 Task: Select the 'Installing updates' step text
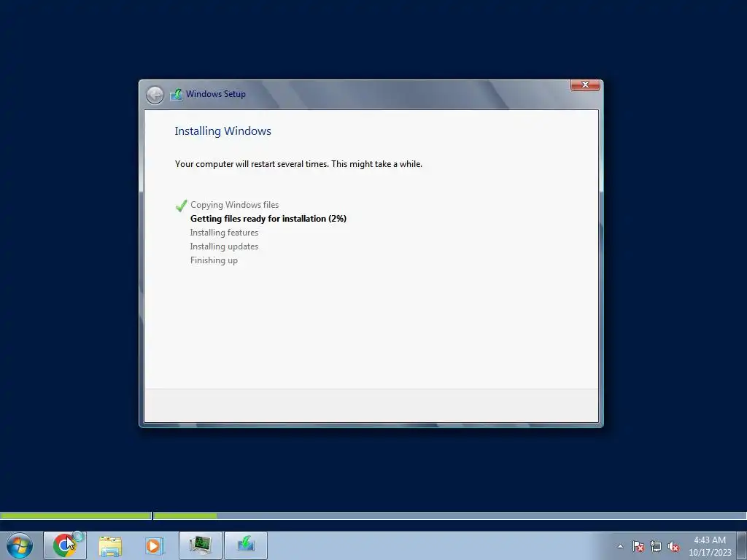(x=224, y=246)
